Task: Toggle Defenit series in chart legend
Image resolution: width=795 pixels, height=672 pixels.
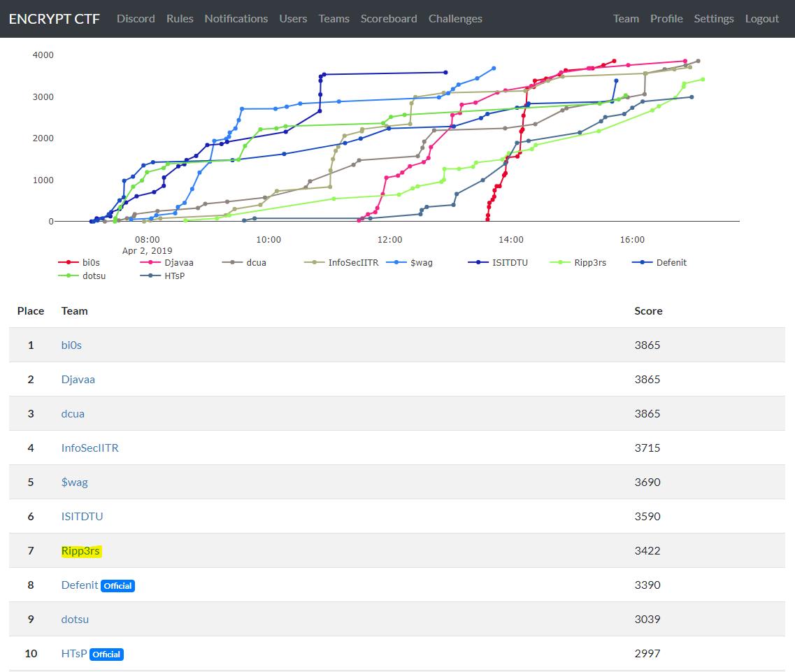Action: 659,262
